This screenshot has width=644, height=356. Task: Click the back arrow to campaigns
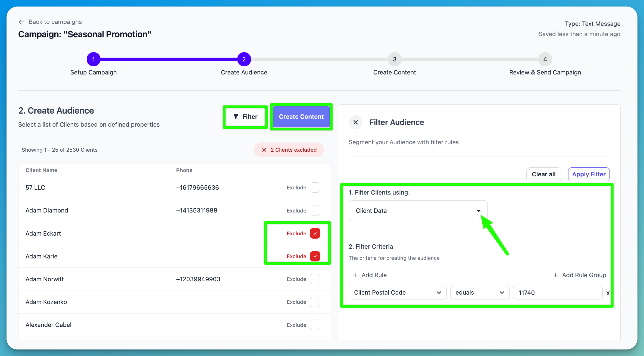pyautogui.click(x=21, y=22)
